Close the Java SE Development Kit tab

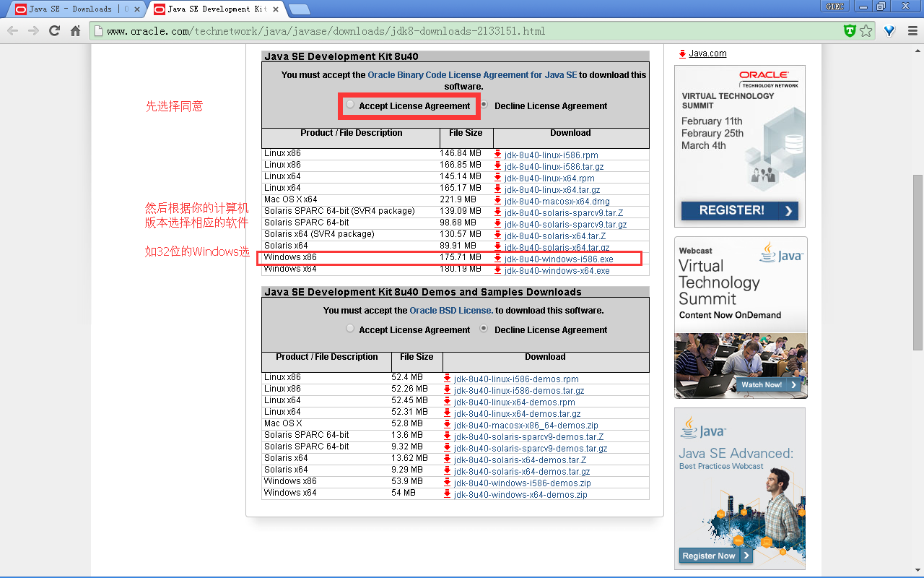(x=275, y=9)
